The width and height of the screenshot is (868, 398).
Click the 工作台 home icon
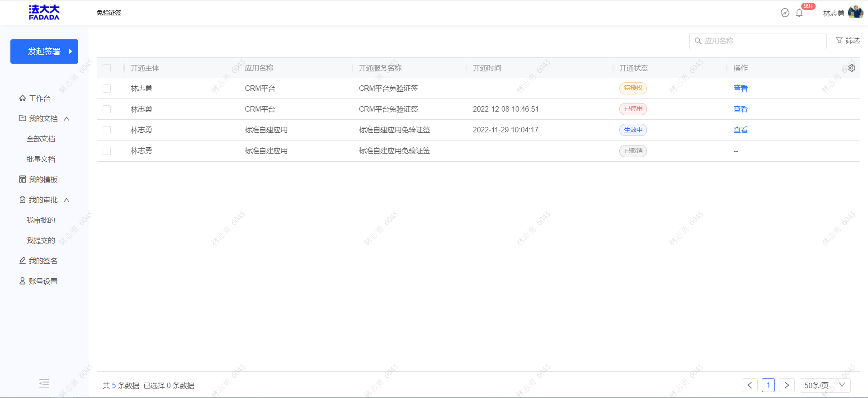point(22,98)
